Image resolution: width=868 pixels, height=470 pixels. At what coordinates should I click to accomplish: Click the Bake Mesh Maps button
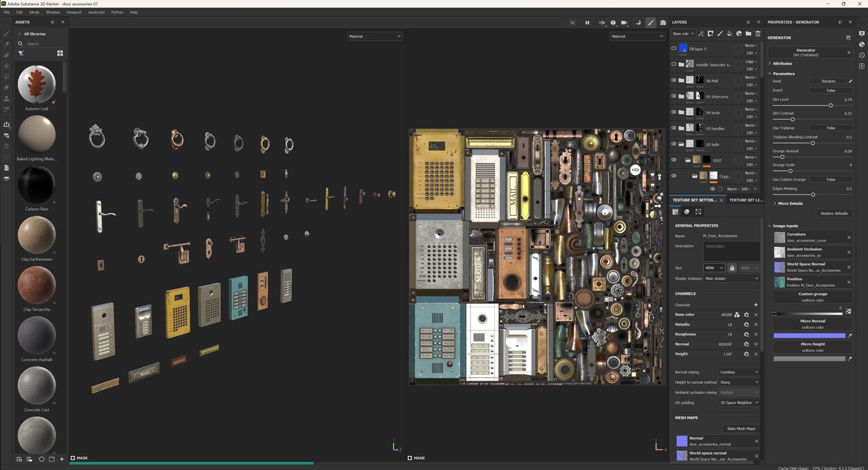coord(741,429)
